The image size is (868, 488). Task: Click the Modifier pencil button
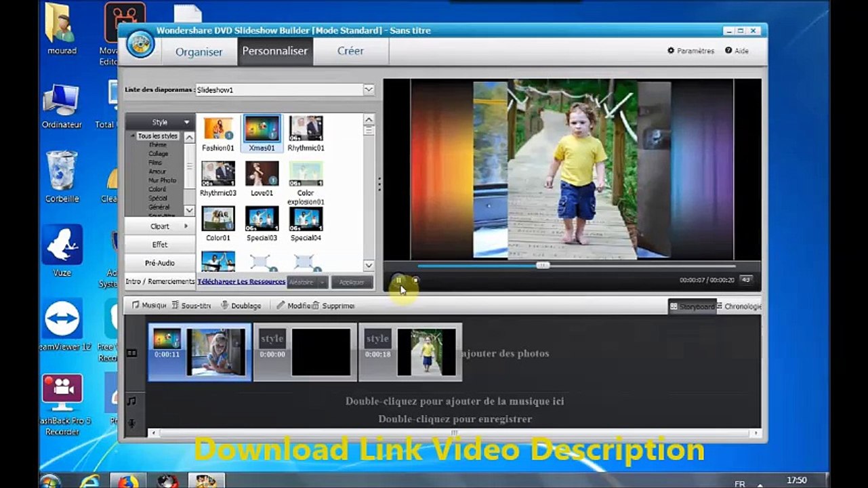tap(293, 306)
